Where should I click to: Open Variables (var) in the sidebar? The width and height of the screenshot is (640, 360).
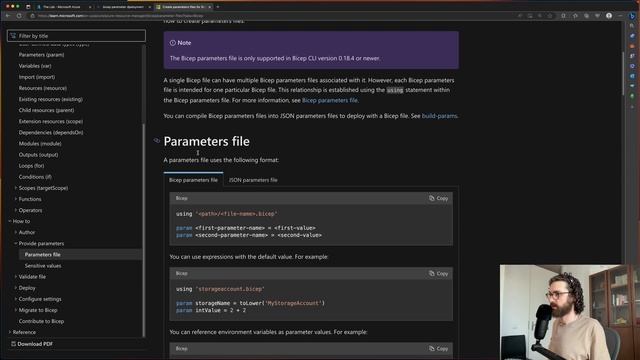(x=35, y=66)
